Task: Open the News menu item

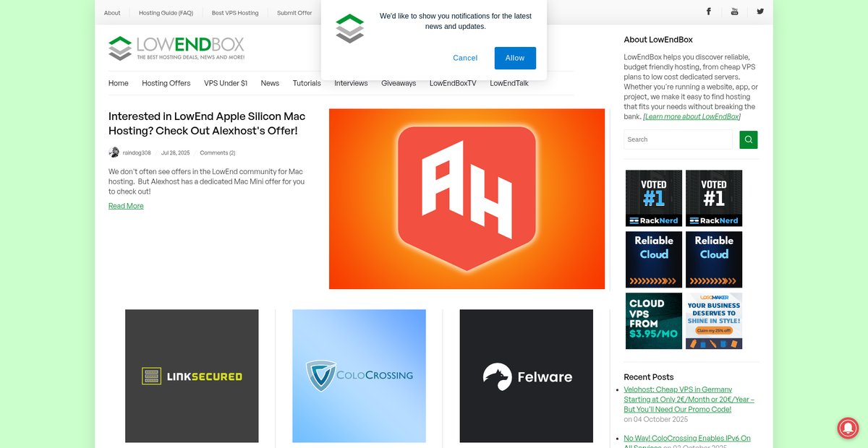Action: (270, 83)
